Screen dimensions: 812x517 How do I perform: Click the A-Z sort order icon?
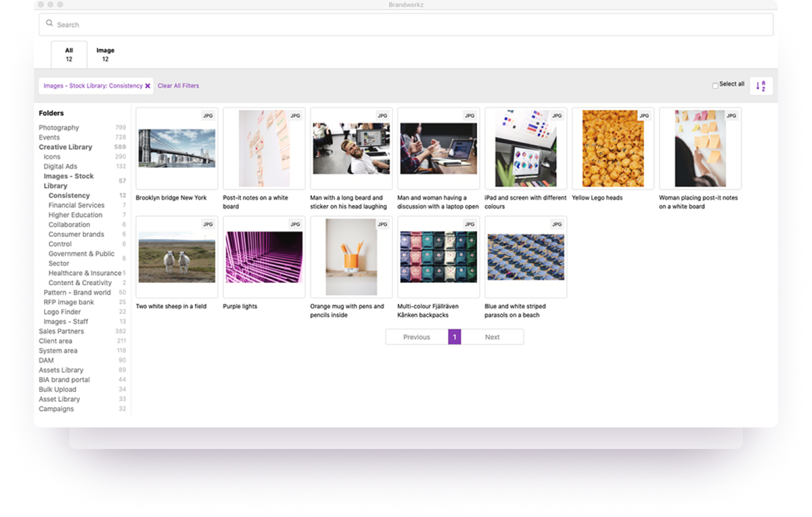(761, 86)
